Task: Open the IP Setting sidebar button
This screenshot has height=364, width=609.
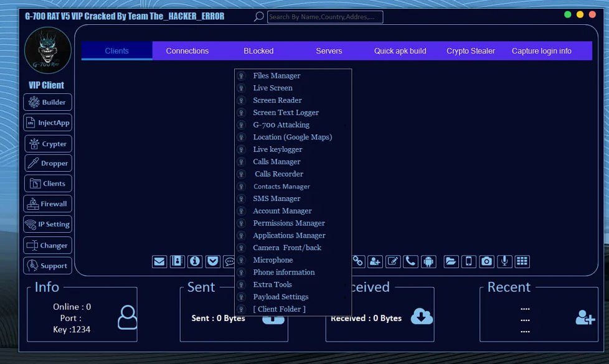Action: [x=47, y=224]
